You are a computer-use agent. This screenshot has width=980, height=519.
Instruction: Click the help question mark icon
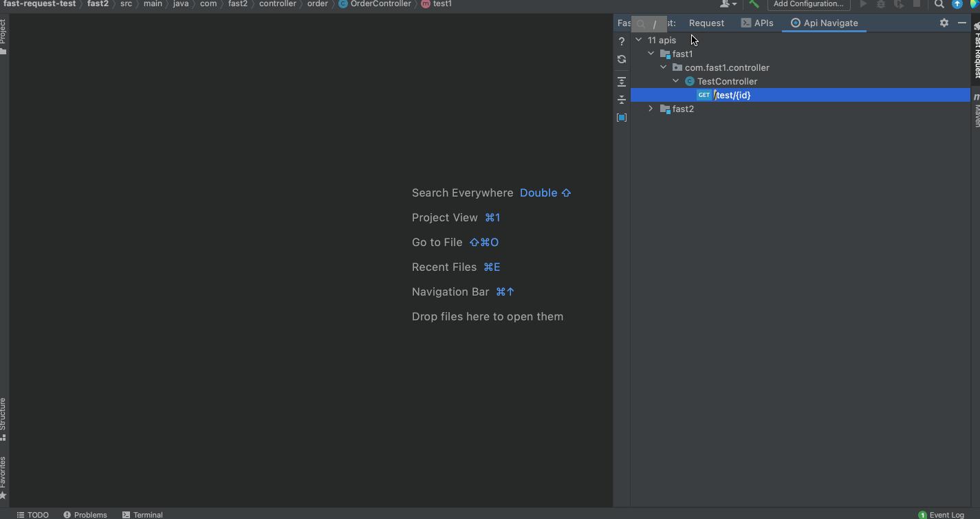click(x=622, y=41)
